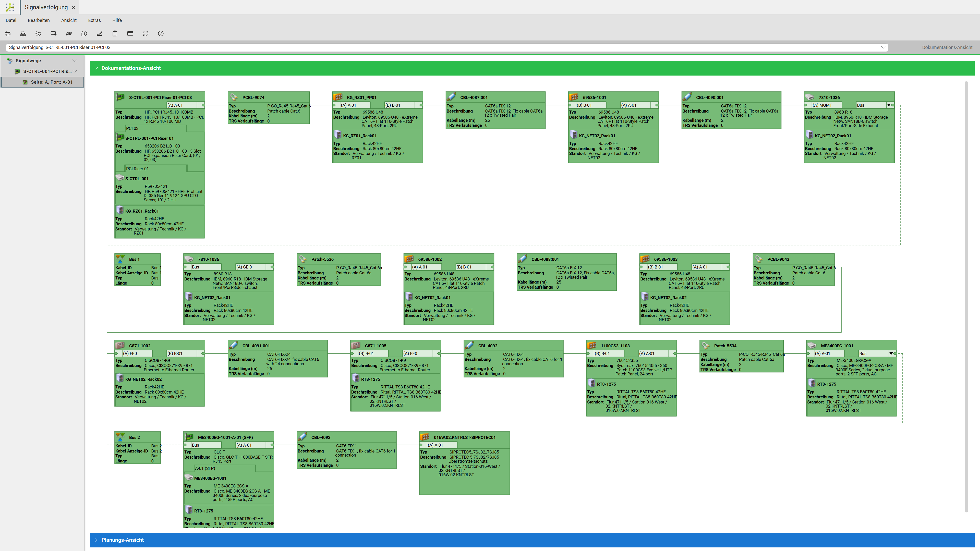Open the Bus dropdown on ME3400EG-1001 node
Image resolution: width=980 pixels, height=551 pixels.
point(891,354)
